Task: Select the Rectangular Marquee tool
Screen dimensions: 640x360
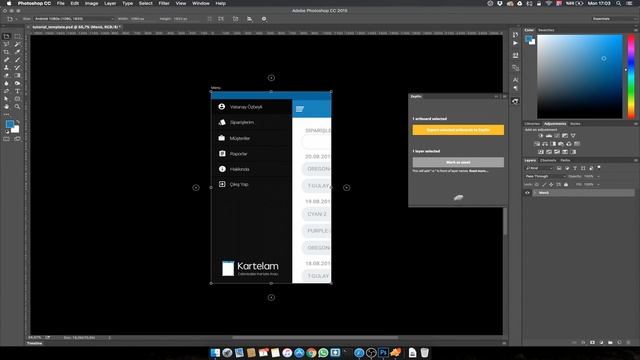Action: pos(17,36)
